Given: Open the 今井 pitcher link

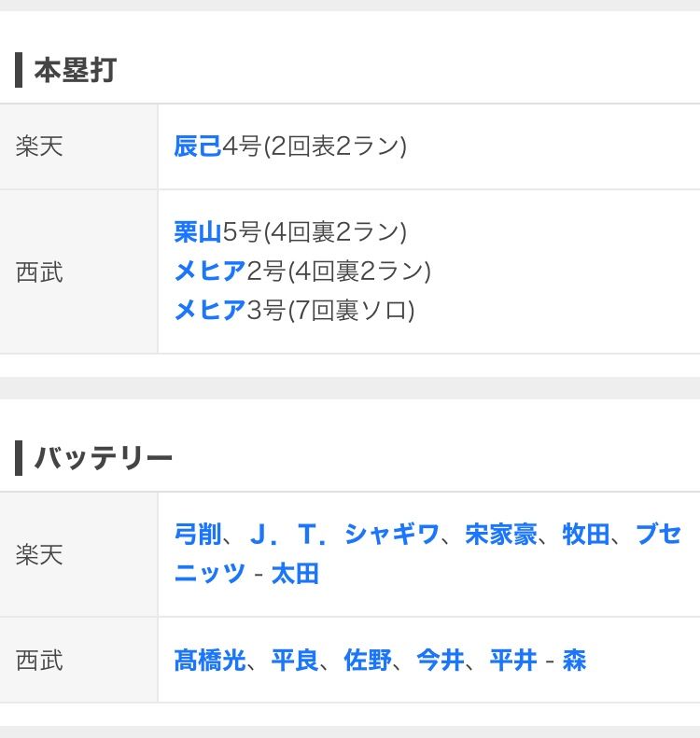Looking at the screenshot, I should point(441,661).
